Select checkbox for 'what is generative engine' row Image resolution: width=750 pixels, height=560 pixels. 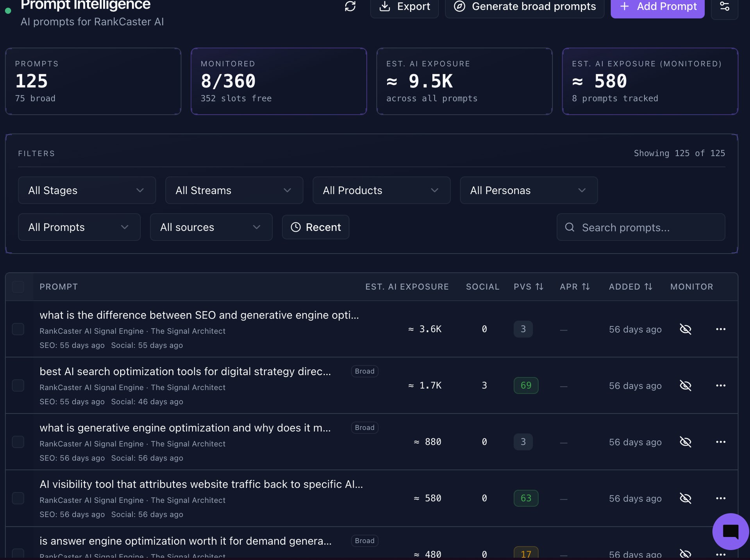pos(18,442)
